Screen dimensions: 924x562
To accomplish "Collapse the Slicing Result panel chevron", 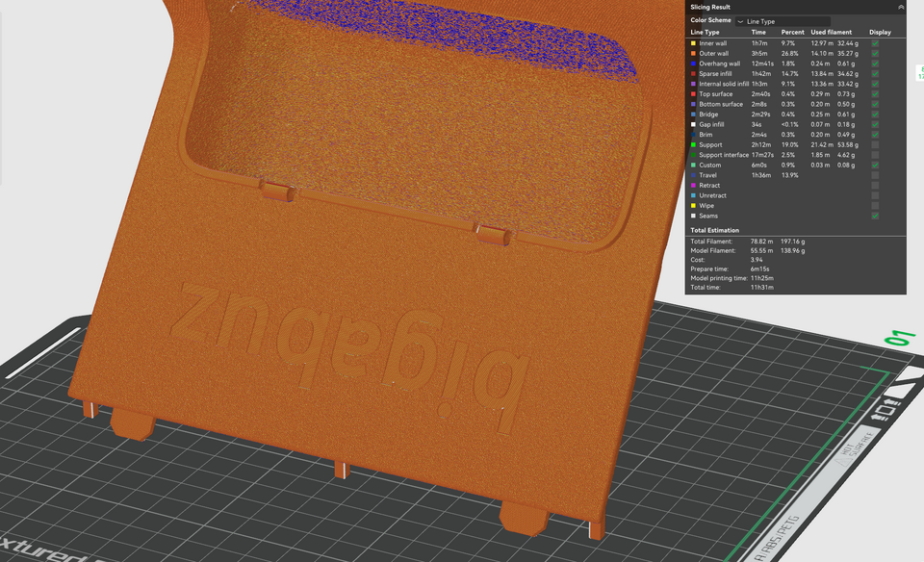I will [x=900, y=7].
